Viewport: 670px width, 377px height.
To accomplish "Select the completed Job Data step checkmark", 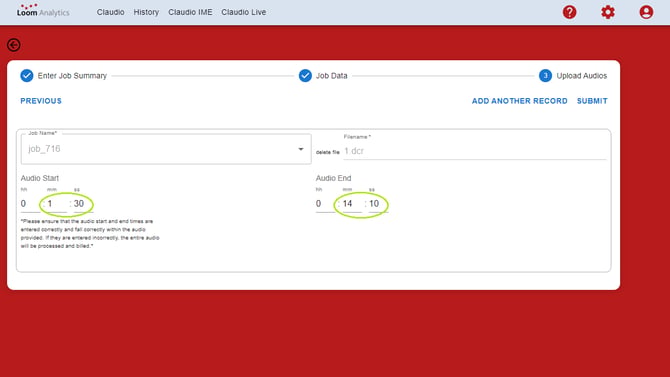I will pyautogui.click(x=305, y=76).
